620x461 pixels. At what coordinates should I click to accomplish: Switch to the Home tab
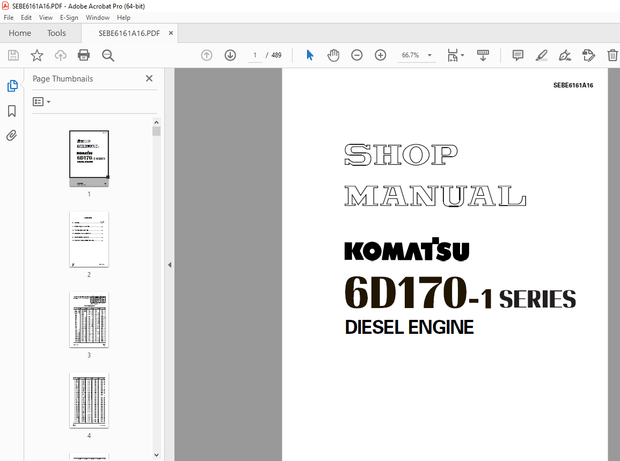[20, 33]
